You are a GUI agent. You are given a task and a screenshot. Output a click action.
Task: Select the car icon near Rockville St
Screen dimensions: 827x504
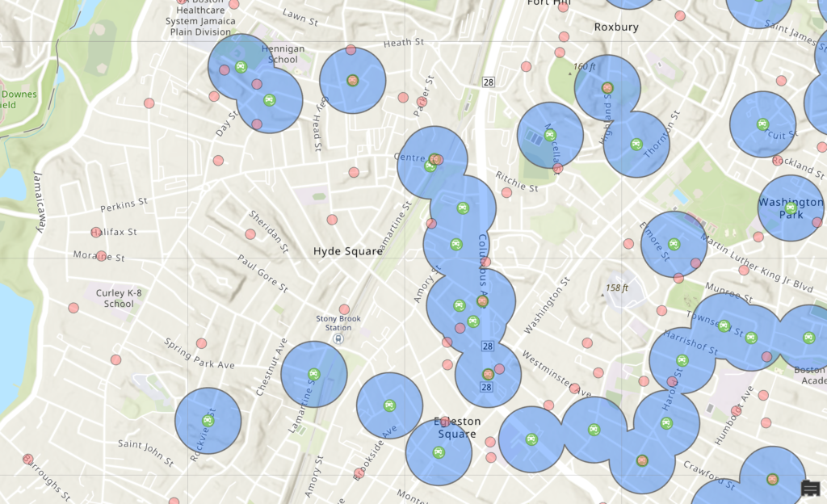208,418
